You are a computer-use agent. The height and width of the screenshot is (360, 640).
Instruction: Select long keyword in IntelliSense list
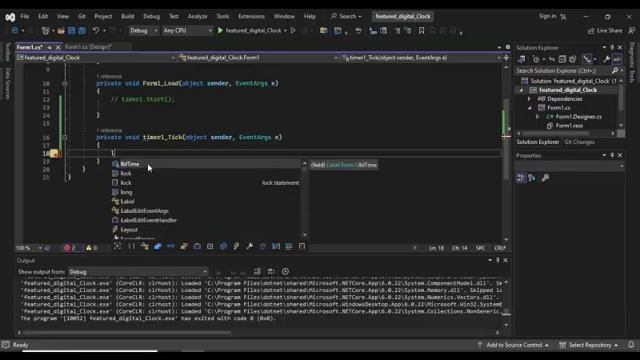pyautogui.click(x=207, y=192)
